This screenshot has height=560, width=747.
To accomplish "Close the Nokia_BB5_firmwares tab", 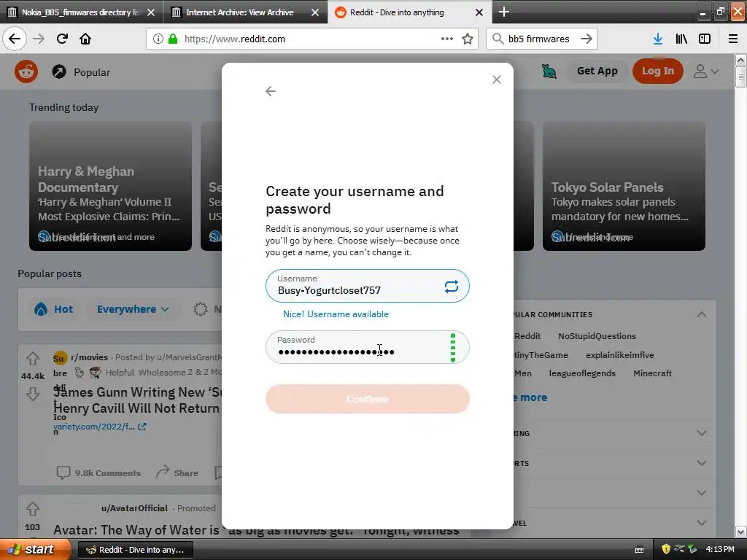I will click(151, 12).
